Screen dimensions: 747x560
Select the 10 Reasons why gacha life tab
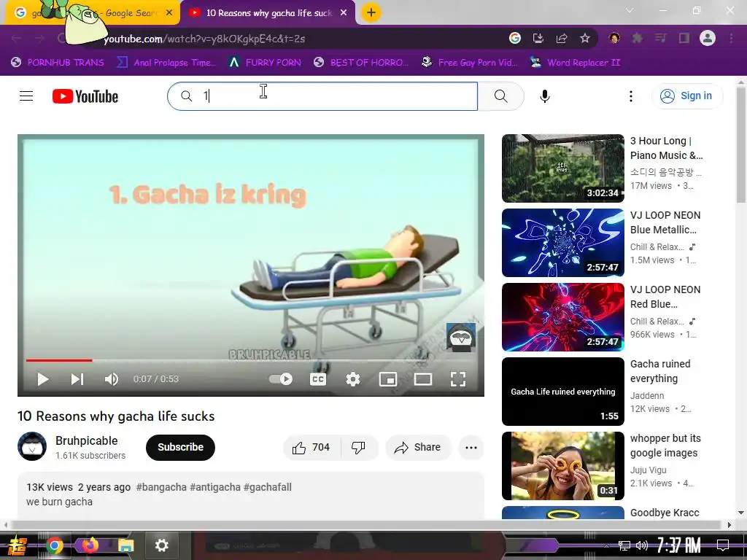click(x=268, y=13)
